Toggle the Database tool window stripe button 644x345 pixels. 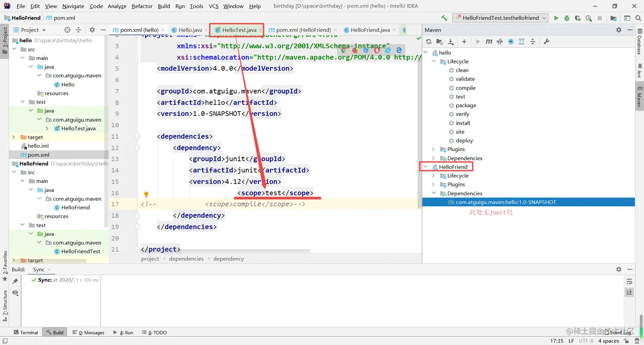click(639, 42)
